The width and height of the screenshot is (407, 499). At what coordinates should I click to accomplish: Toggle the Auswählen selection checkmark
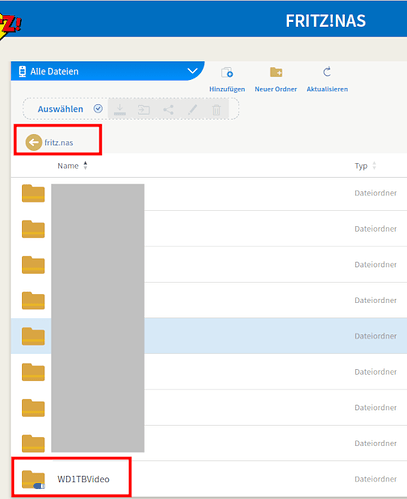[x=98, y=109]
